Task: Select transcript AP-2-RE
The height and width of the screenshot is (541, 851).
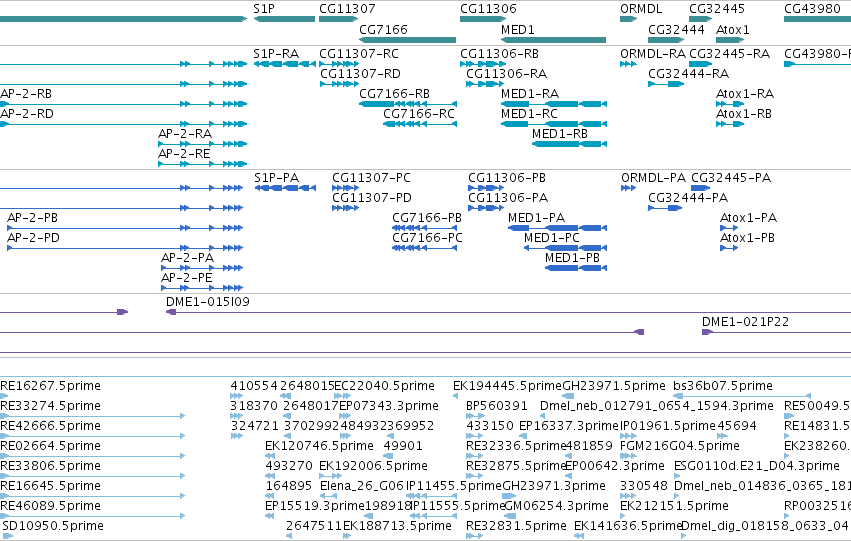Action: 184,154
